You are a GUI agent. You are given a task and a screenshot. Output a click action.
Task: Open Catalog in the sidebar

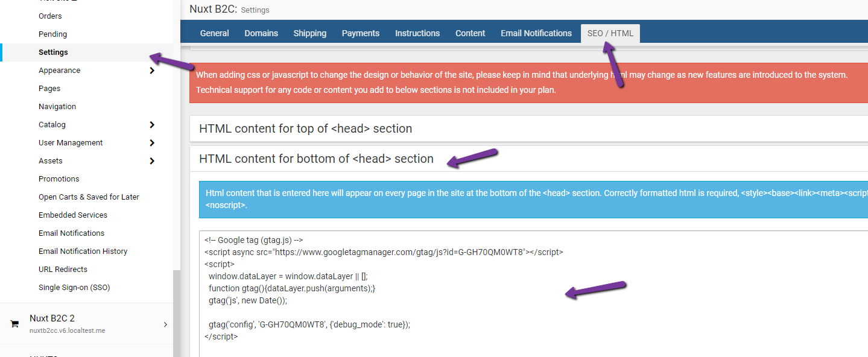pos(52,125)
